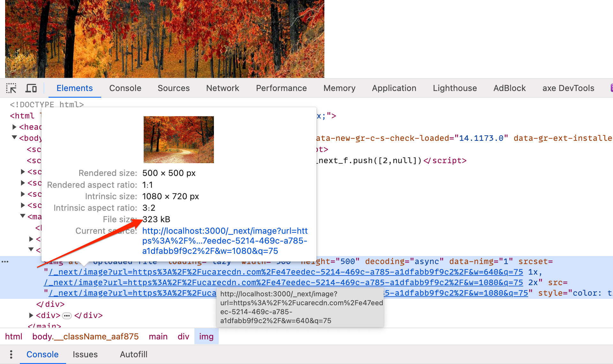613x364 pixels.
Task: Switch to the Network panel tab
Action: tap(223, 88)
